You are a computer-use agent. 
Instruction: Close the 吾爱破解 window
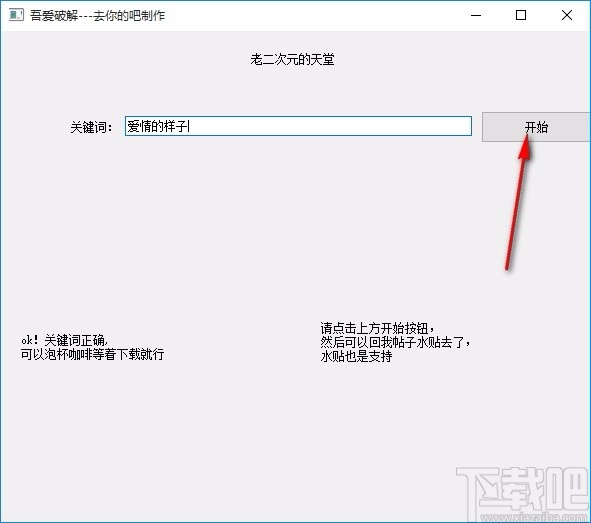point(567,15)
